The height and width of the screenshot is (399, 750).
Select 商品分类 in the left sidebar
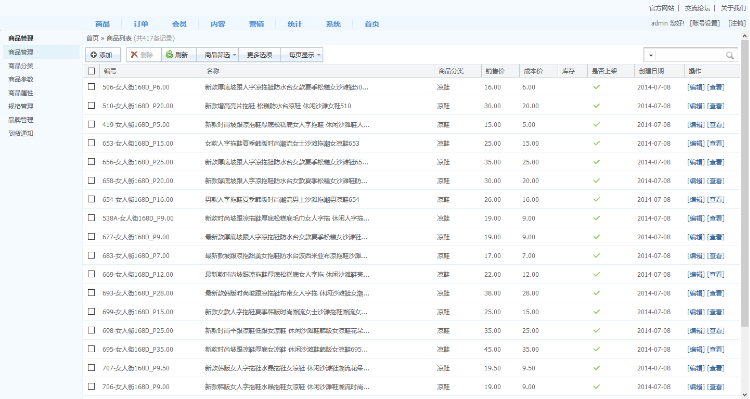pyautogui.click(x=21, y=66)
